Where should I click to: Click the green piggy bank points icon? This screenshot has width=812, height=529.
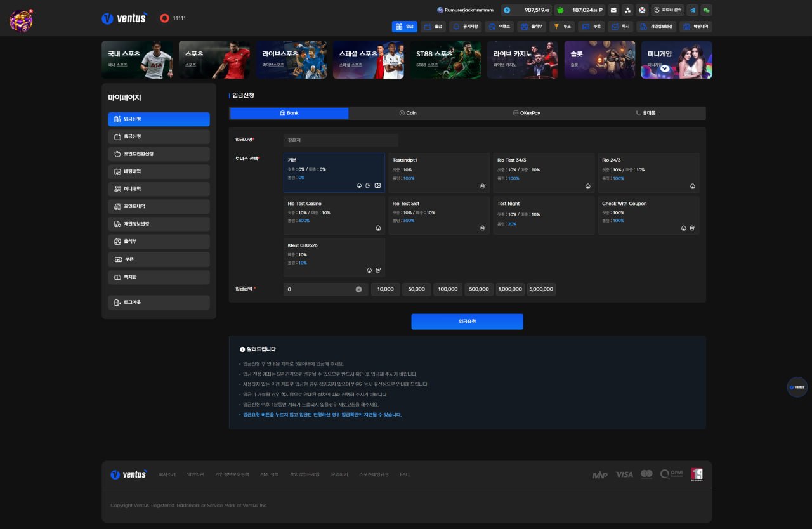point(560,10)
